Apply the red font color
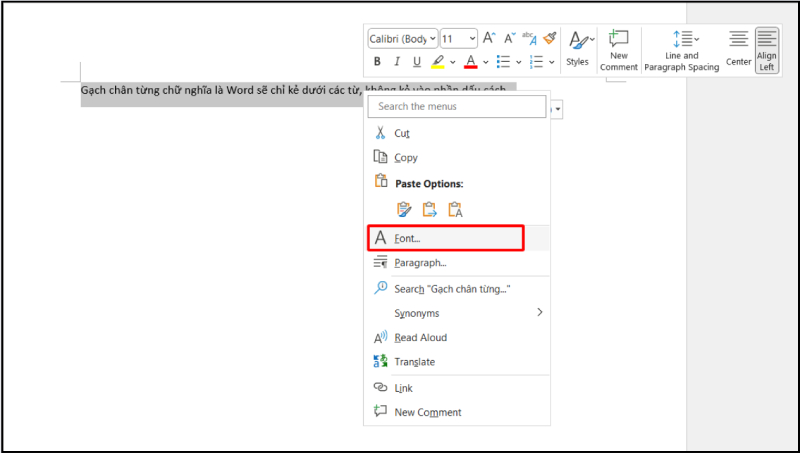Screen dimensions: 800x453 472,62
